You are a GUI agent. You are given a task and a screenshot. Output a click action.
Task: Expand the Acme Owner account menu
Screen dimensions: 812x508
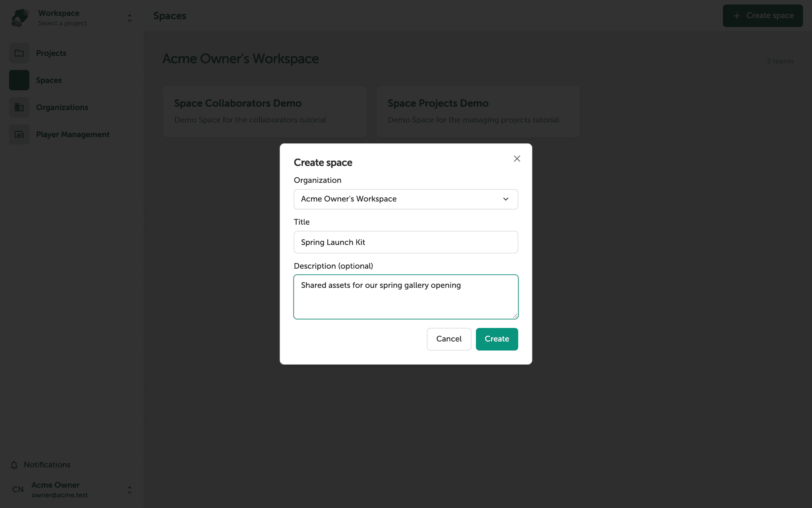pyautogui.click(x=129, y=490)
